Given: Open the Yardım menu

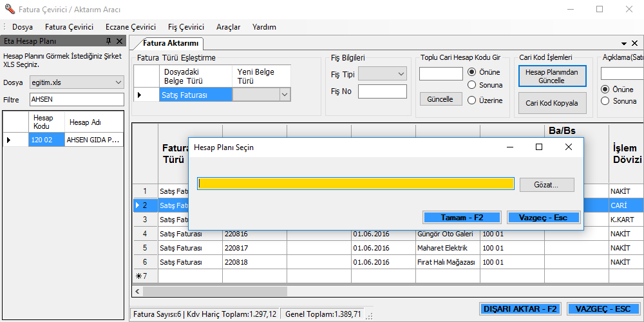Looking at the screenshot, I should (x=264, y=27).
